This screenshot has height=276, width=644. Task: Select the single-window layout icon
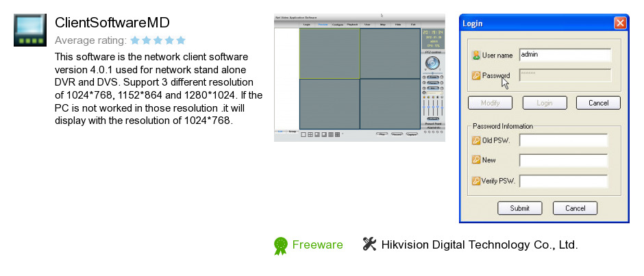click(x=303, y=135)
